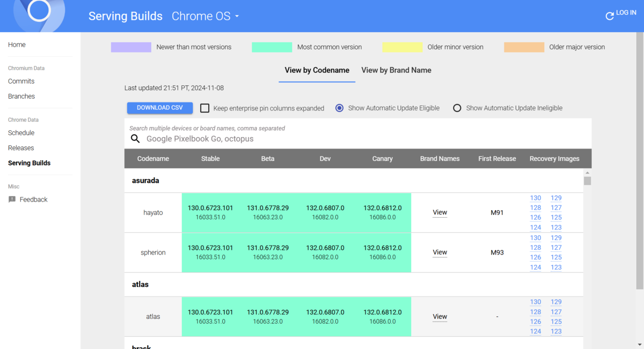644x349 pixels.
Task: Click the Brand Names column header
Action: click(440, 159)
